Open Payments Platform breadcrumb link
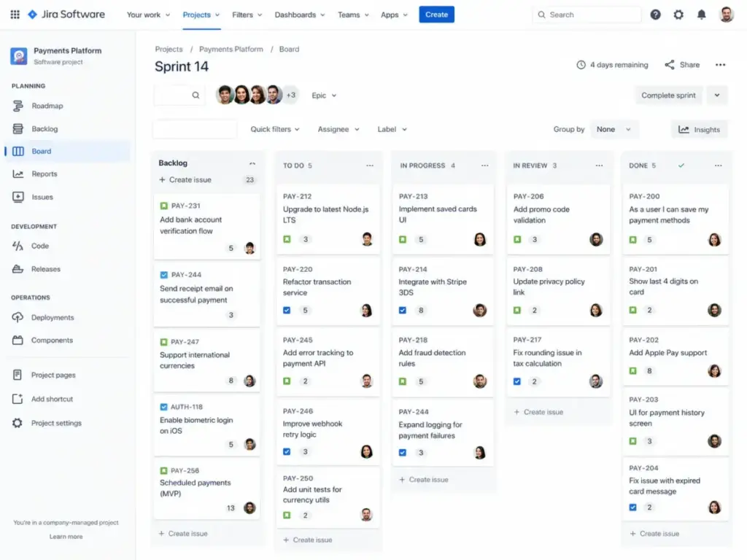747x560 pixels. coord(231,49)
